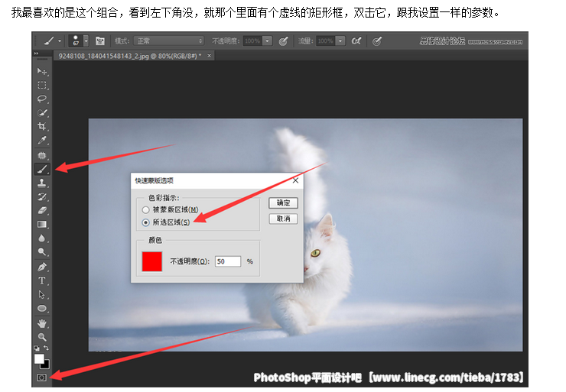The image size is (566, 392).
Task: Click the black background color swatch
Action: [46, 366]
